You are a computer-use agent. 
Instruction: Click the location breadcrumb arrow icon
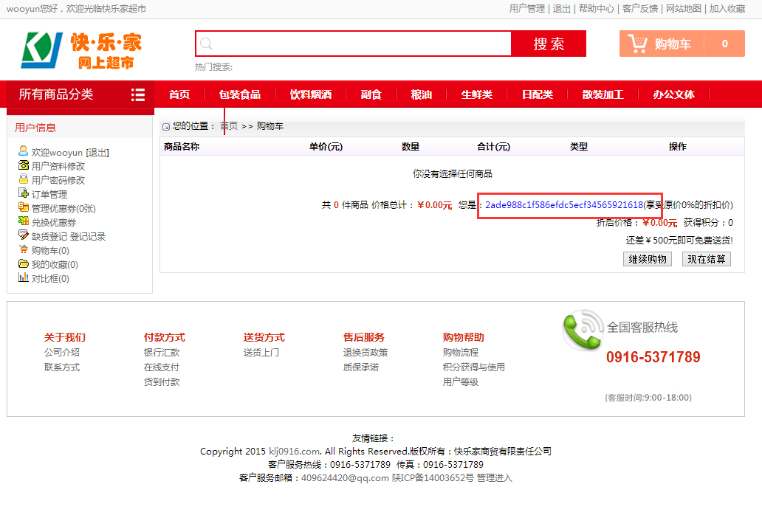point(166,127)
